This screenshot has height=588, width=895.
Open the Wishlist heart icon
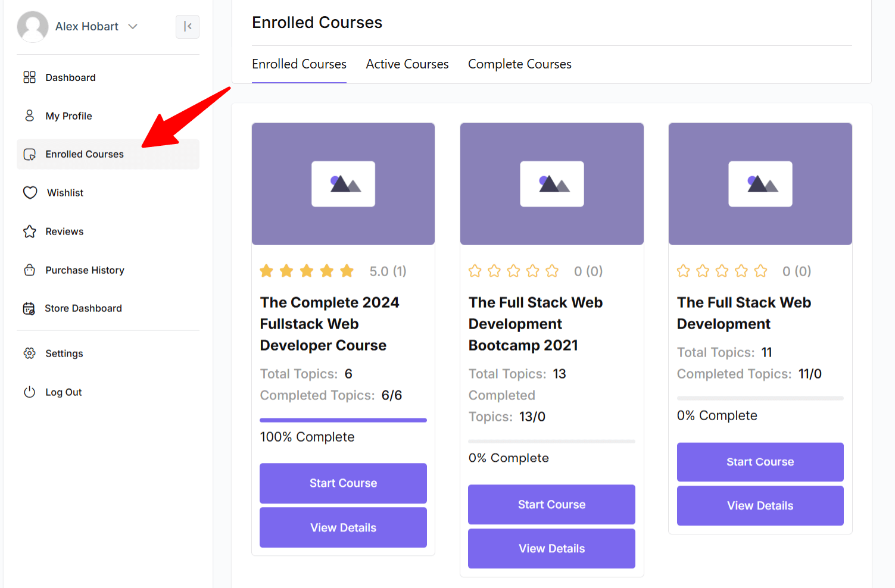pyautogui.click(x=30, y=192)
